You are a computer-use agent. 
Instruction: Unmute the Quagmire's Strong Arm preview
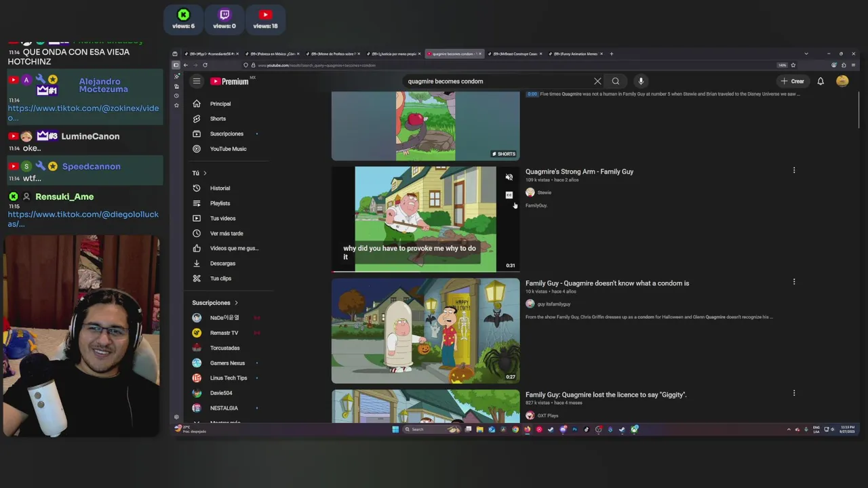(509, 177)
